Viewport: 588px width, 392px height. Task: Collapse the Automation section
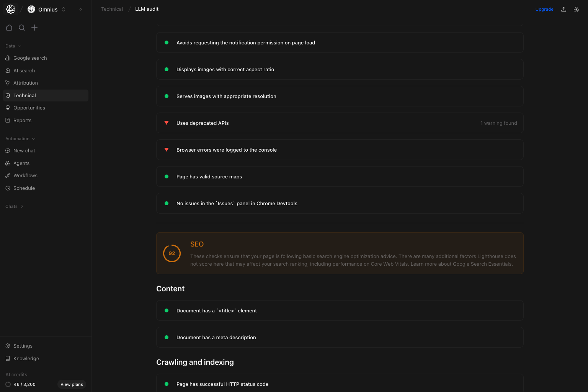pos(33,138)
